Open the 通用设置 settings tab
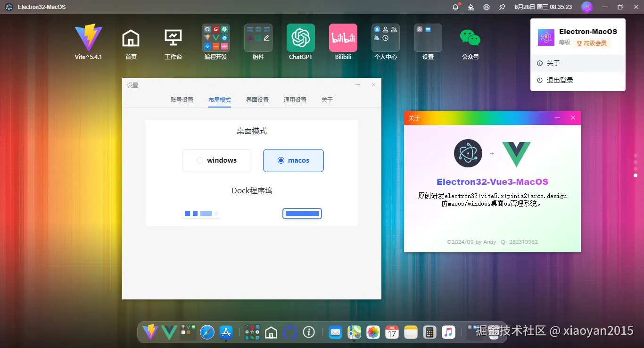Image resolution: width=644 pixels, height=348 pixels. 295,99
